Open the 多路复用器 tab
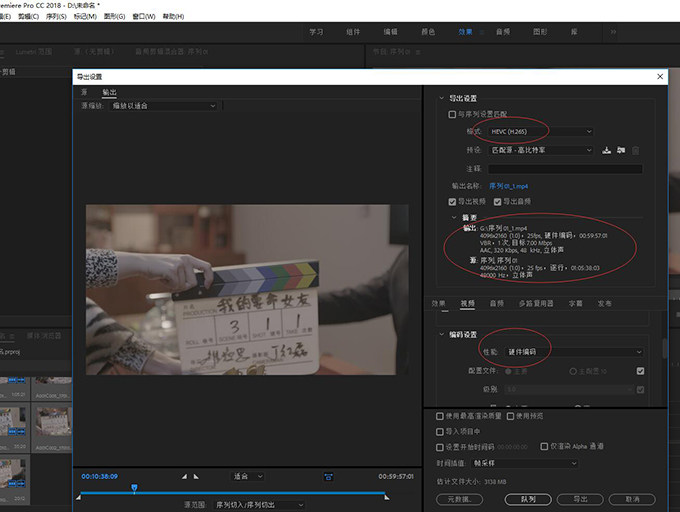680x512 pixels. click(536, 303)
